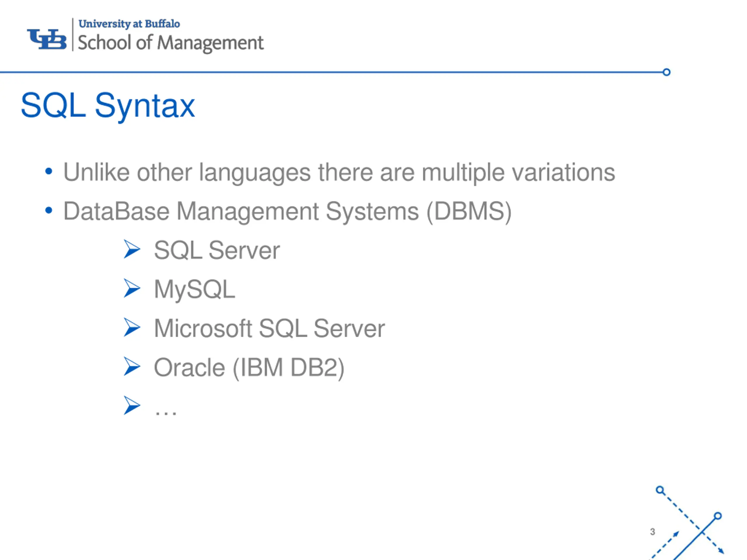This screenshot has height=560, width=747.
Task: Click the arrow bullet beside 'Microsoft SQL Server'
Action: click(132, 328)
